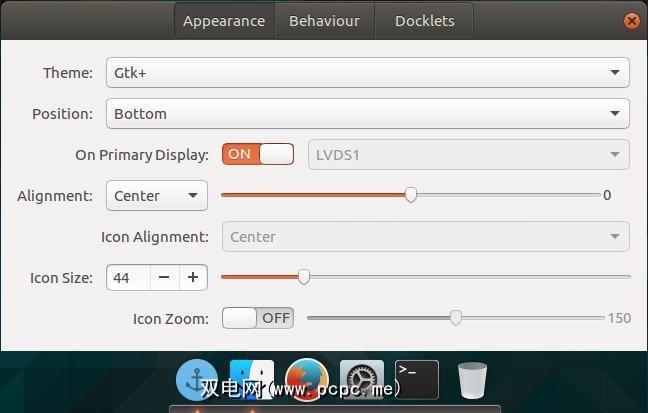Open System Settings gear dock icon
The width and height of the screenshot is (648, 413).
362,380
